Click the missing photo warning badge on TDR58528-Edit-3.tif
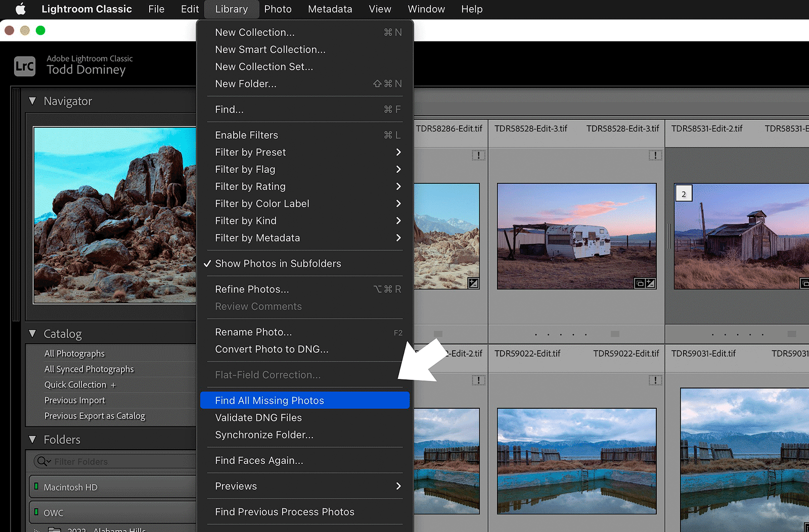 click(x=656, y=156)
